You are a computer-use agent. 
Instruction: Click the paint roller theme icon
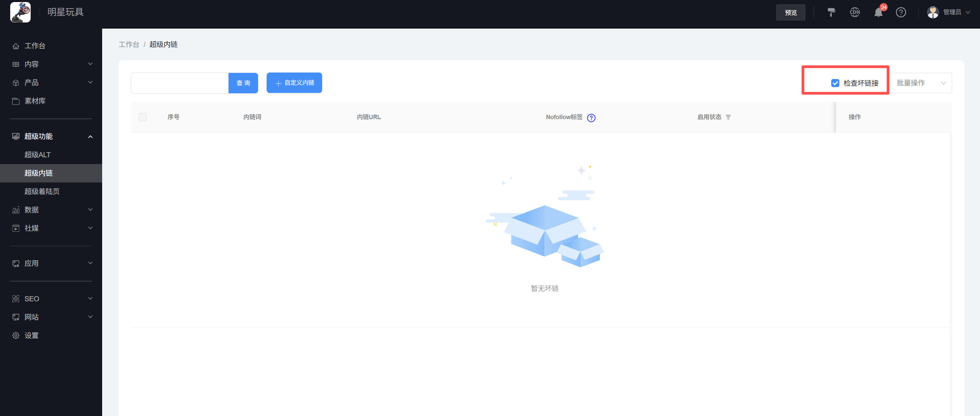pyautogui.click(x=831, y=13)
